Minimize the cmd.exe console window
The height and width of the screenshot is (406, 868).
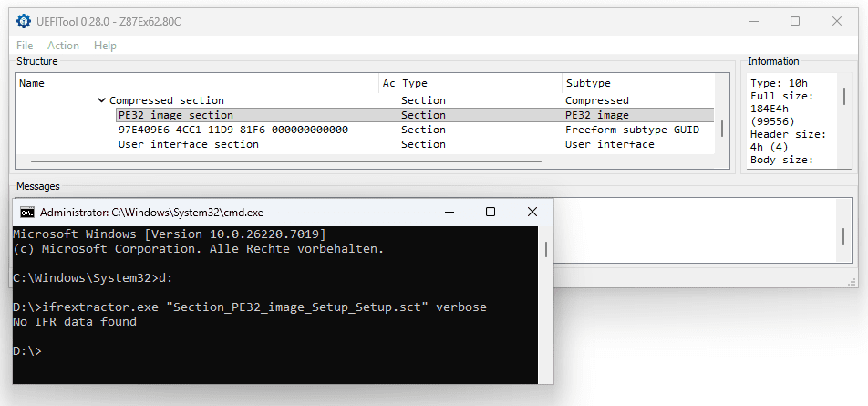coord(449,212)
